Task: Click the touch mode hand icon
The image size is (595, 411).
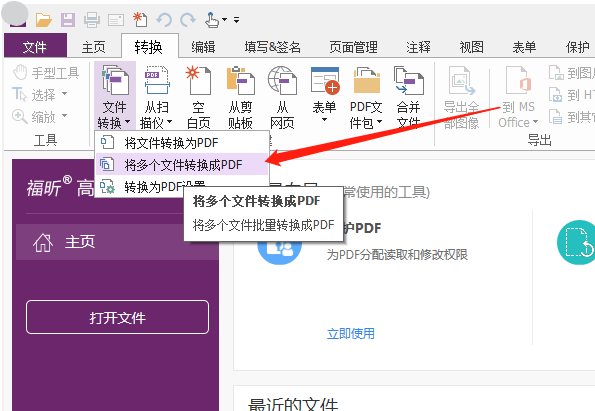Action: [212, 19]
